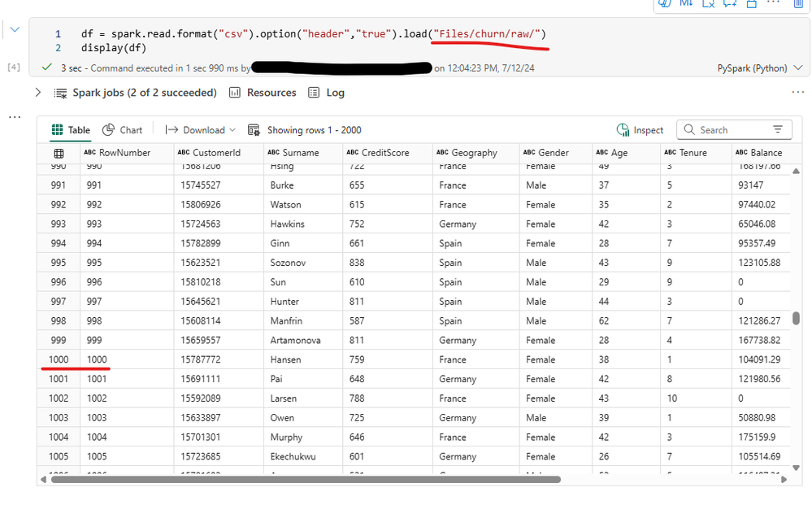Screen dimensions: 812x518
Task: Click the "Files/churn/raw/" path string
Action: coord(487,33)
